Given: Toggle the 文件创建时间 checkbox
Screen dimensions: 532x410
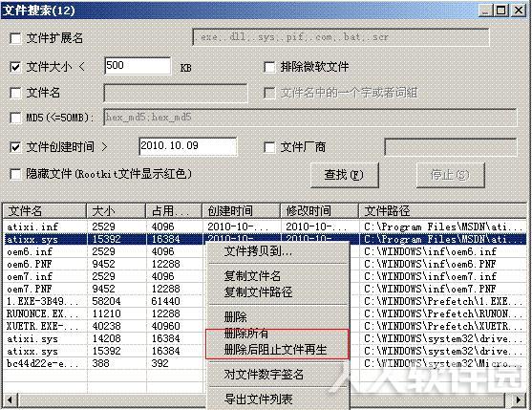Looking at the screenshot, I should [x=15, y=147].
